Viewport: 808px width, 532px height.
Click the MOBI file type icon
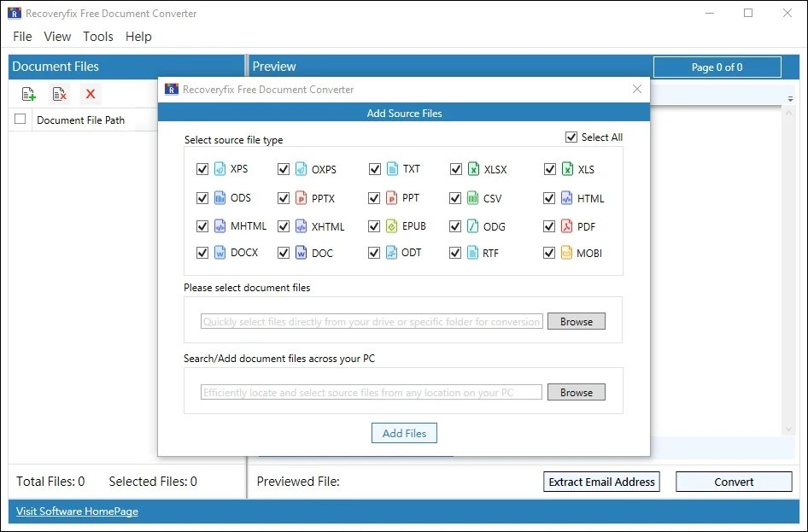click(x=567, y=253)
